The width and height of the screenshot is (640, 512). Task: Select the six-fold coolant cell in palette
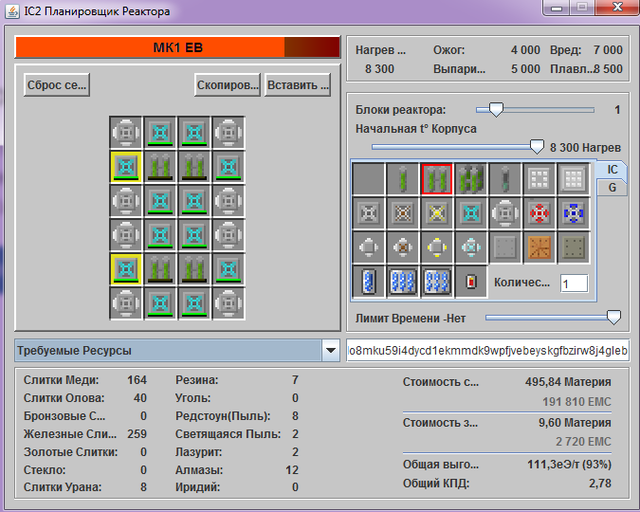[437, 281]
